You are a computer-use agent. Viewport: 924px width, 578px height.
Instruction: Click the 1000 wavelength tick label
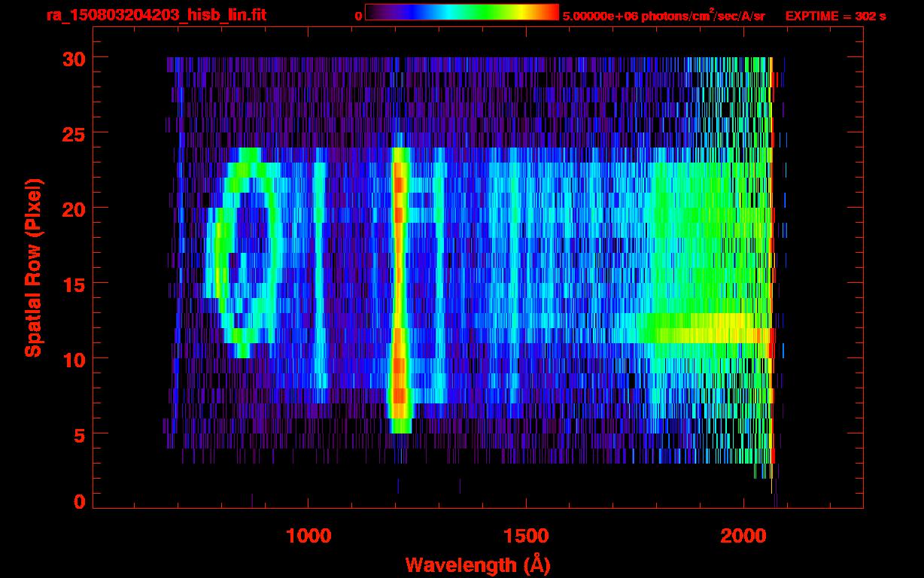point(309,536)
